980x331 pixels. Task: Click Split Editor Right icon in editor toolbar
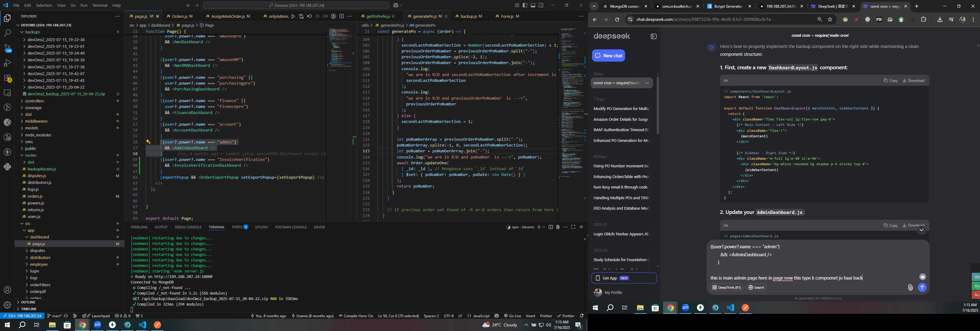point(342,16)
